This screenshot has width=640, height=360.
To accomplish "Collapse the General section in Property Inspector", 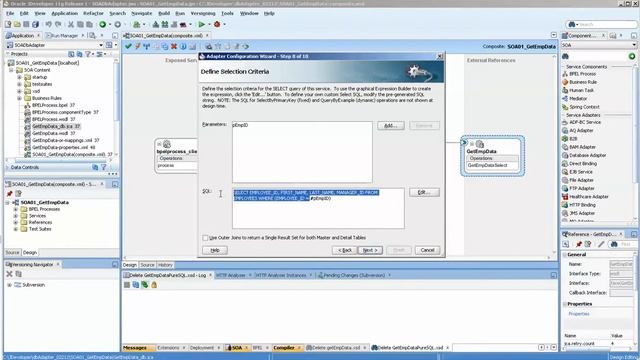I will 565,255.
